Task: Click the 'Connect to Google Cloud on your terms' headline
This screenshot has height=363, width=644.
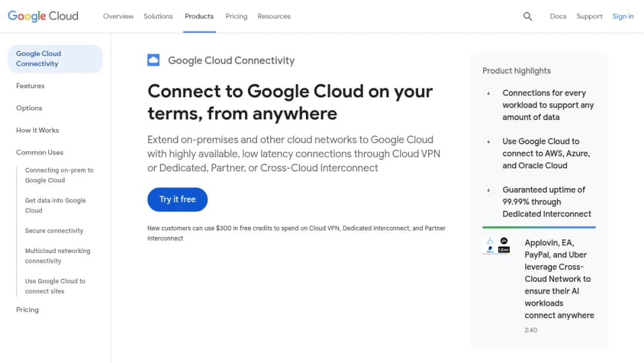Action: coord(290,102)
